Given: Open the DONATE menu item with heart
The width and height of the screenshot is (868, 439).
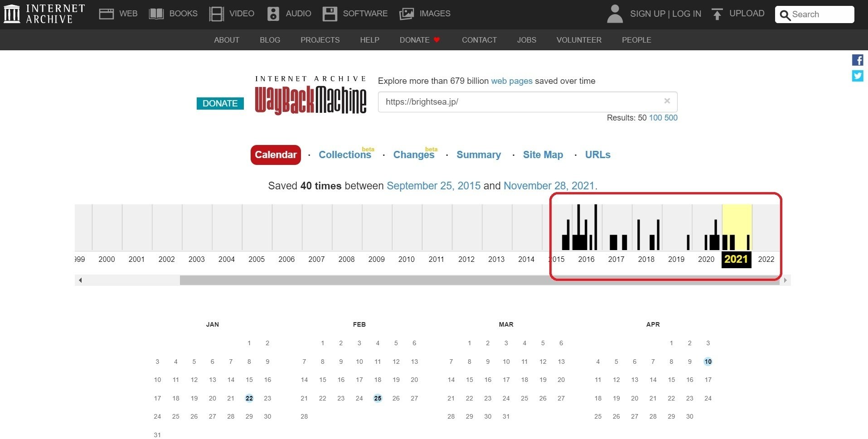Looking at the screenshot, I should click(x=420, y=40).
